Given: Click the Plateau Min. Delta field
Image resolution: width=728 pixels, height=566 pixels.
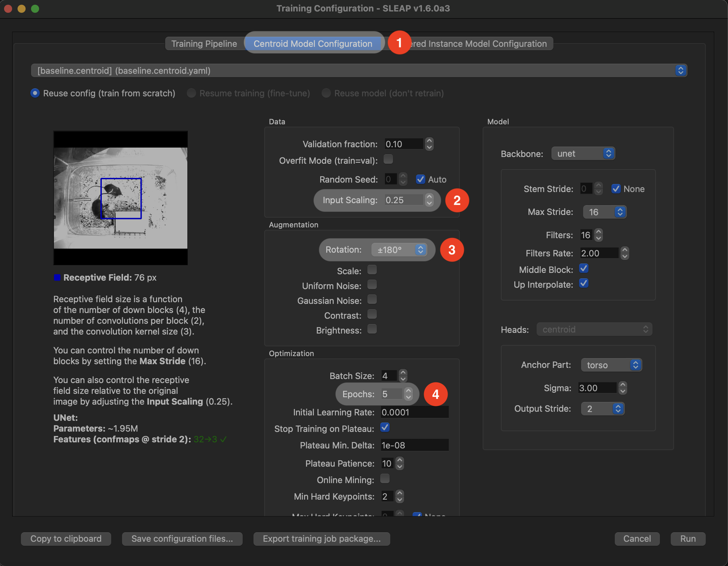Looking at the screenshot, I should point(415,445).
